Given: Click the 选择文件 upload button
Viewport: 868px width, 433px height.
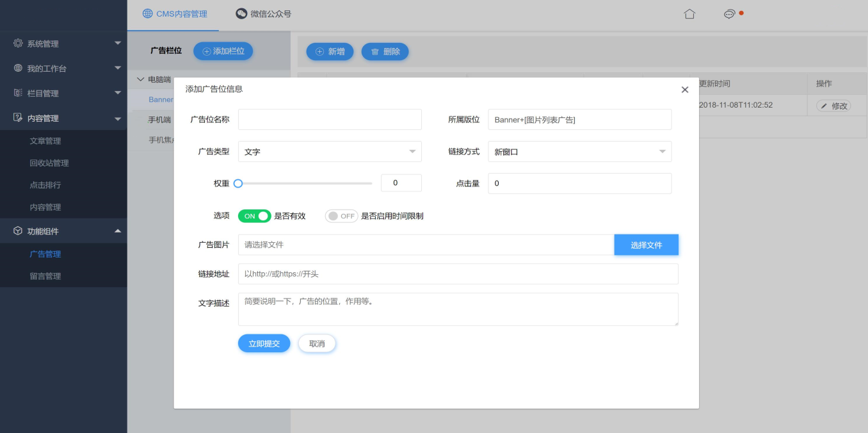Looking at the screenshot, I should point(646,245).
